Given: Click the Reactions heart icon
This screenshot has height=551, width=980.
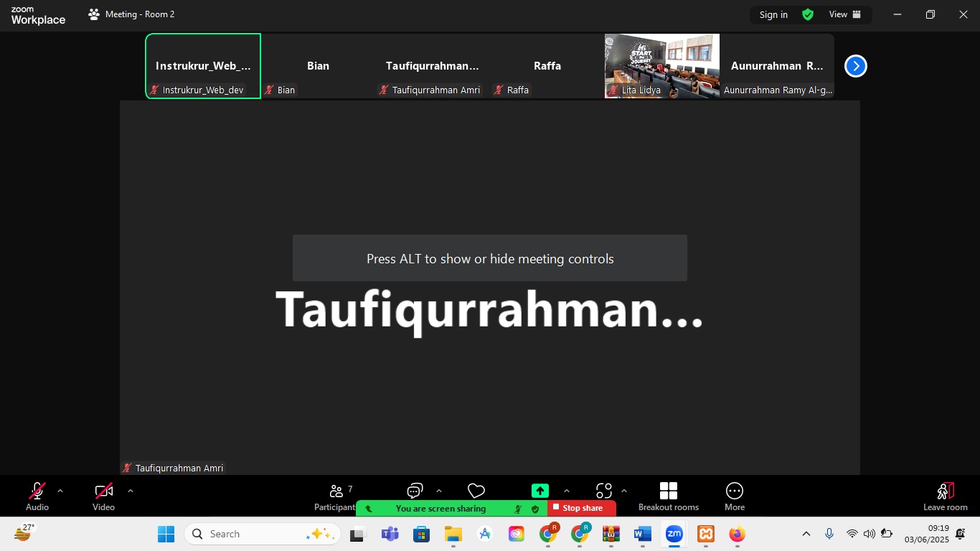Looking at the screenshot, I should pyautogui.click(x=476, y=491).
